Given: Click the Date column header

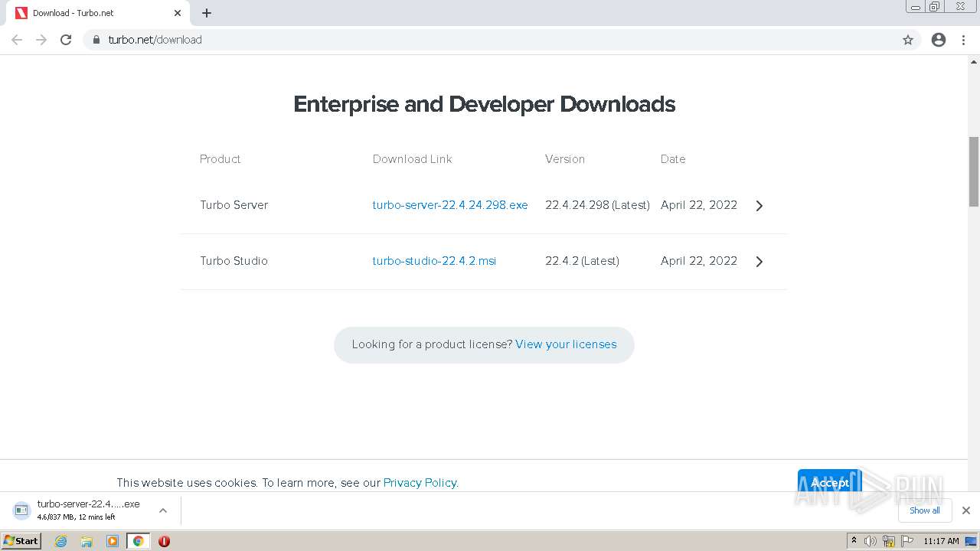Looking at the screenshot, I should 673,159.
